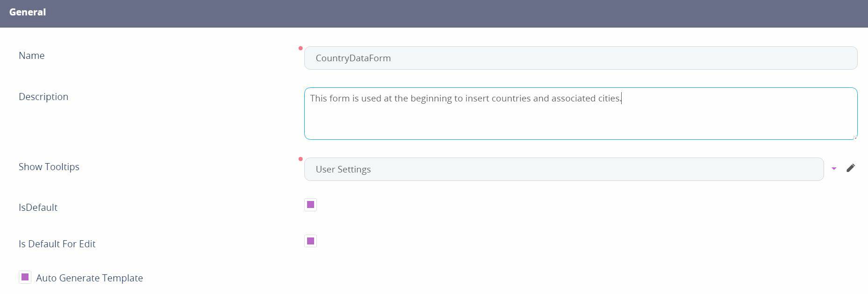Screen dimensions: 868x294
Task: Grab the Description text area resize handle
Action: click(x=855, y=137)
